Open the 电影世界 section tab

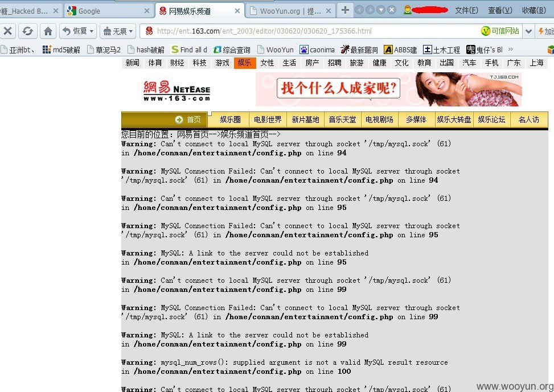pos(268,119)
